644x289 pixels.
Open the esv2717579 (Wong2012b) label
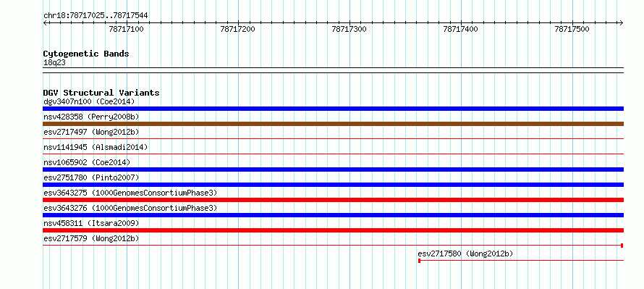tap(91, 238)
